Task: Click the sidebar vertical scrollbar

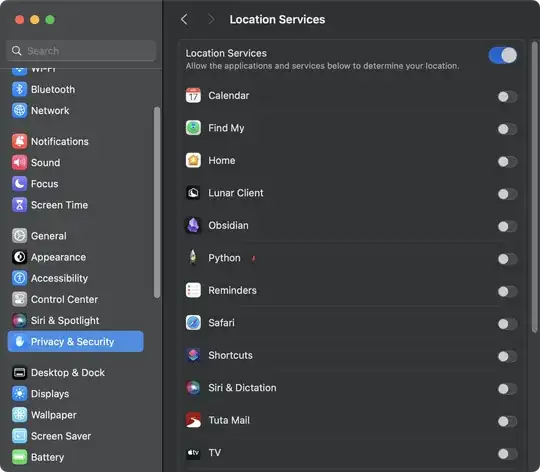Action: click(x=157, y=202)
